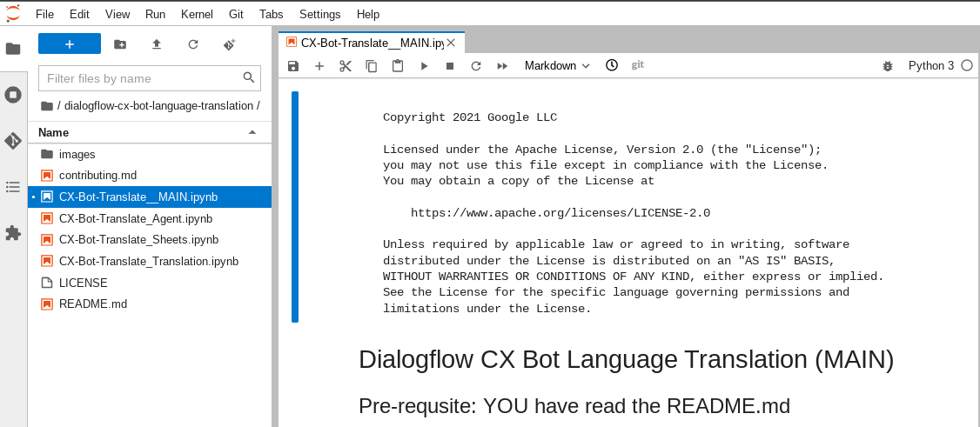Click the search magnifier icon in filter box

pyautogui.click(x=249, y=77)
